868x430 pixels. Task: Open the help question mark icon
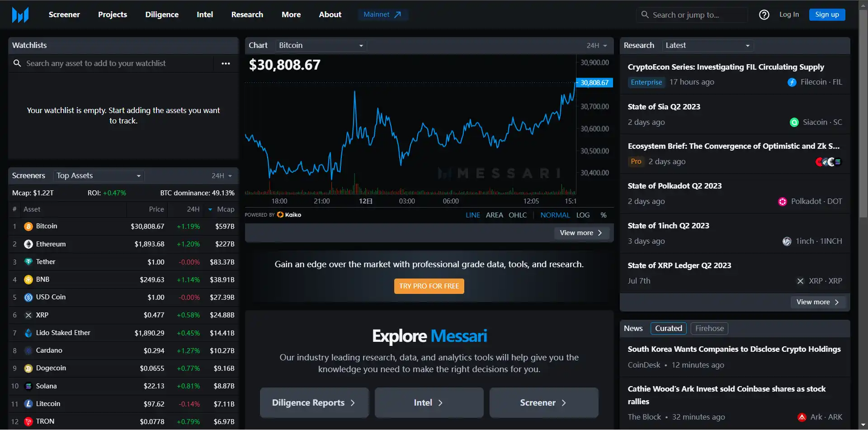pyautogui.click(x=764, y=14)
